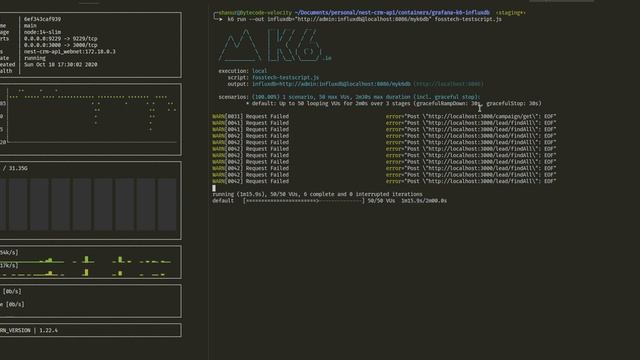The image size is (640, 360).
Task: Click the default scenario progress bar
Action: [304, 201]
